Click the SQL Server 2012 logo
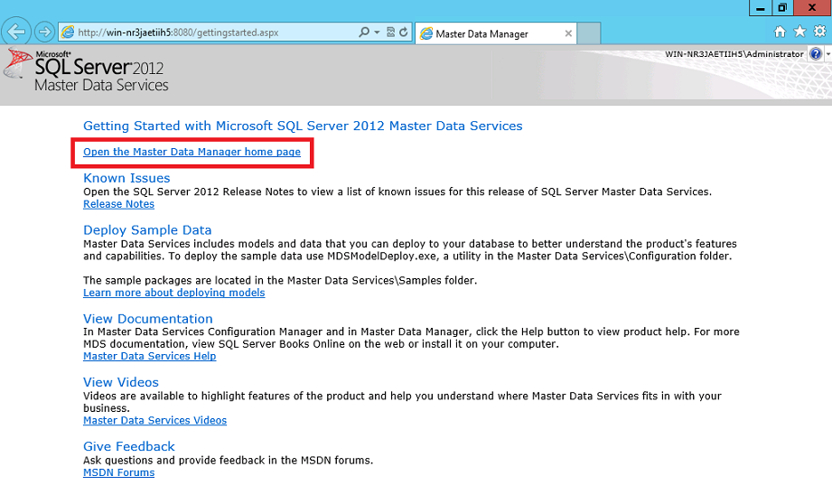Screen dimensions: 832x504 pos(87,70)
